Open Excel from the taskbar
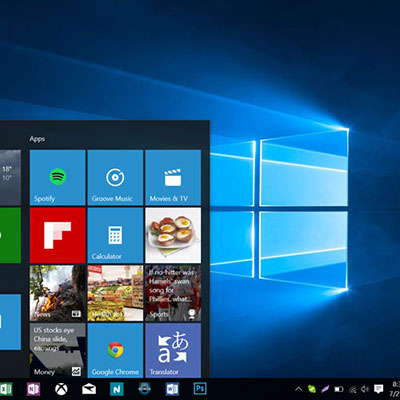 6,389
